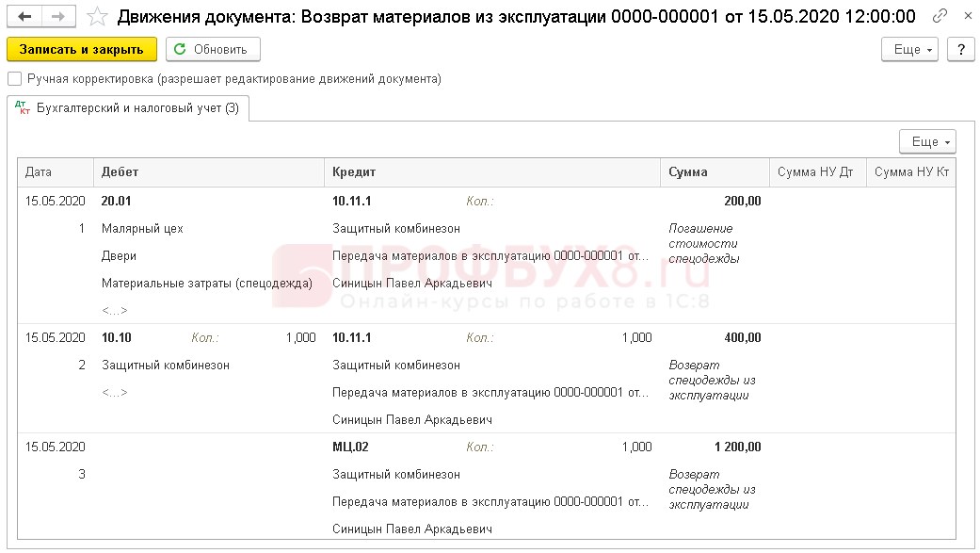Expand the <...> details in first entry
This screenshot has width=980, height=553.
tap(114, 310)
